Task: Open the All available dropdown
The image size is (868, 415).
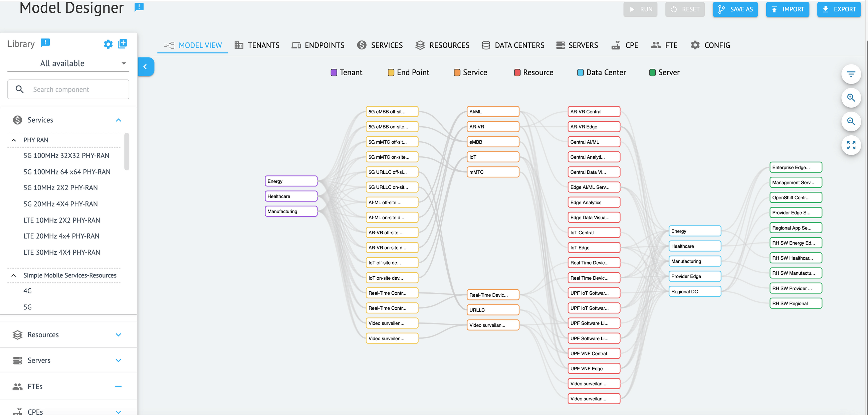Action: [x=67, y=63]
